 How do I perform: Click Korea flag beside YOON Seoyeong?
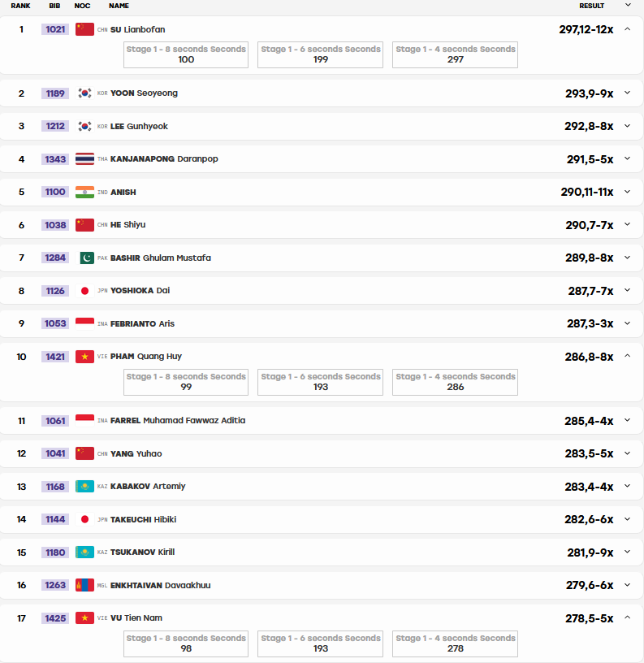(84, 93)
